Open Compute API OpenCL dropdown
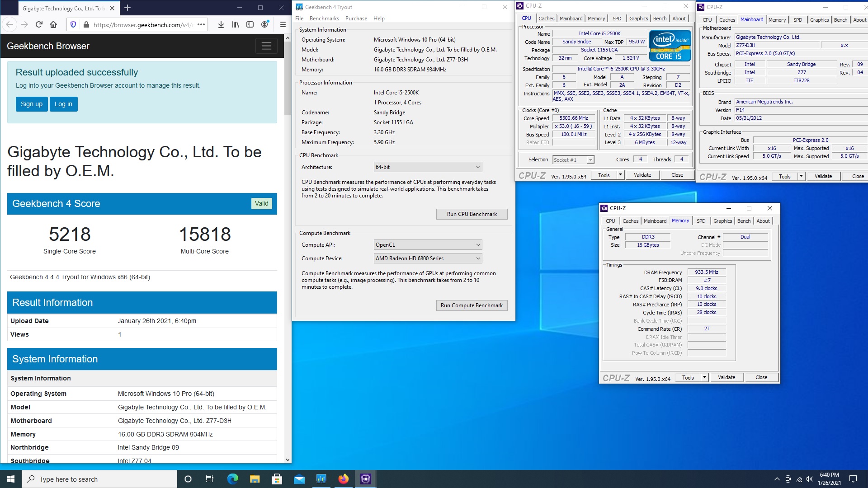The height and width of the screenshot is (488, 868). click(428, 245)
